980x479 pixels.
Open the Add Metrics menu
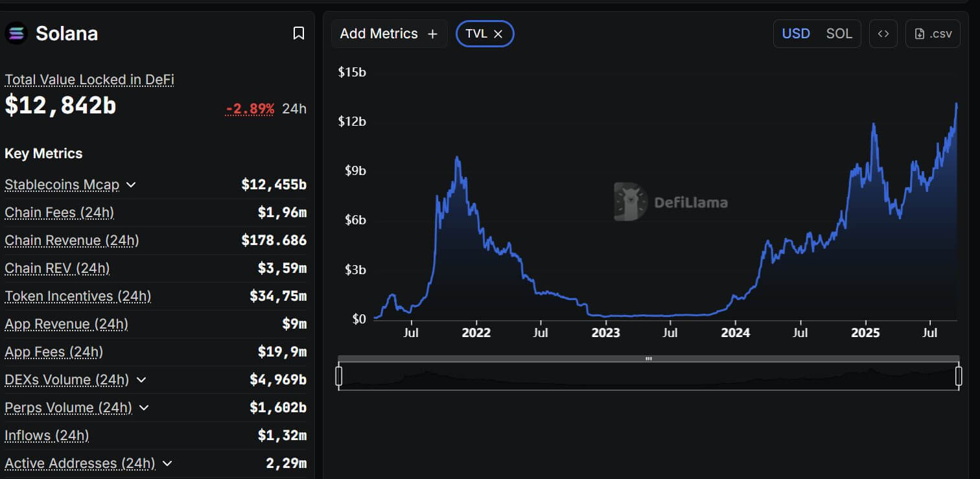click(389, 34)
